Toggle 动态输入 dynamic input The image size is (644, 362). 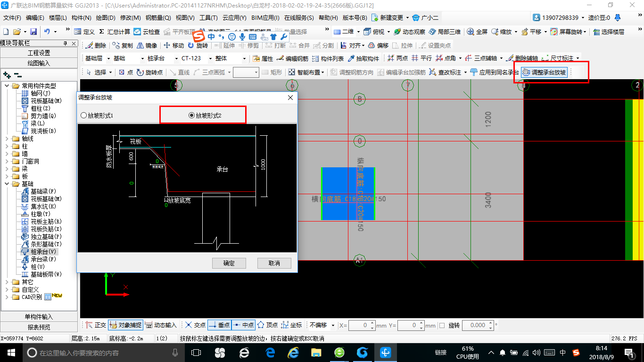point(161,325)
